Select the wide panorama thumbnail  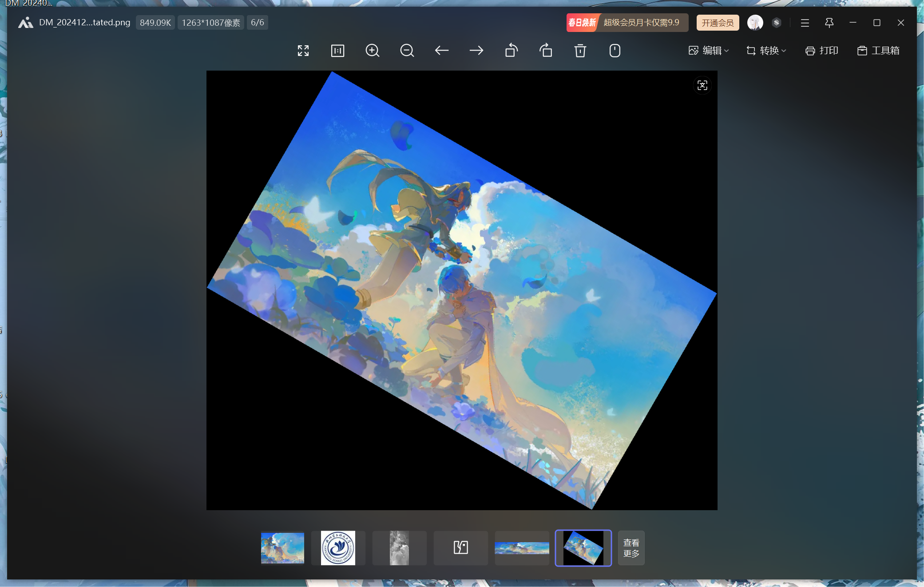click(522, 548)
